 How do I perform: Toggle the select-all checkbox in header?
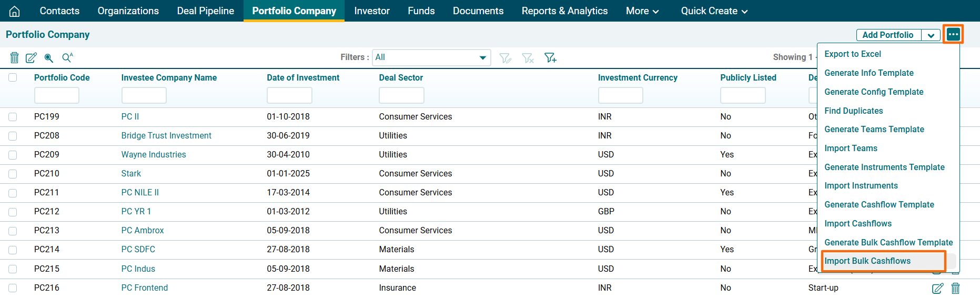[x=13, y=77]
